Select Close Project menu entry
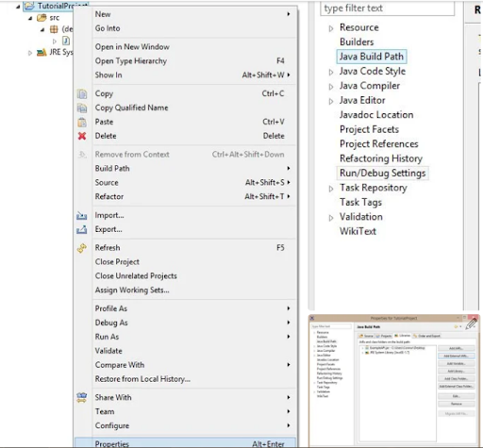The height and width of the screenshot is (448, 483). click(117, 262)
